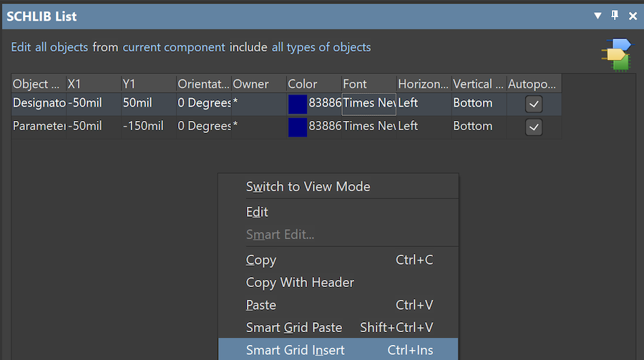Image resolution: width=644 pixels, height=360 pixels.
Task: Click Parameter row Bottom vertical justification
Action: (x=479, y=126)
